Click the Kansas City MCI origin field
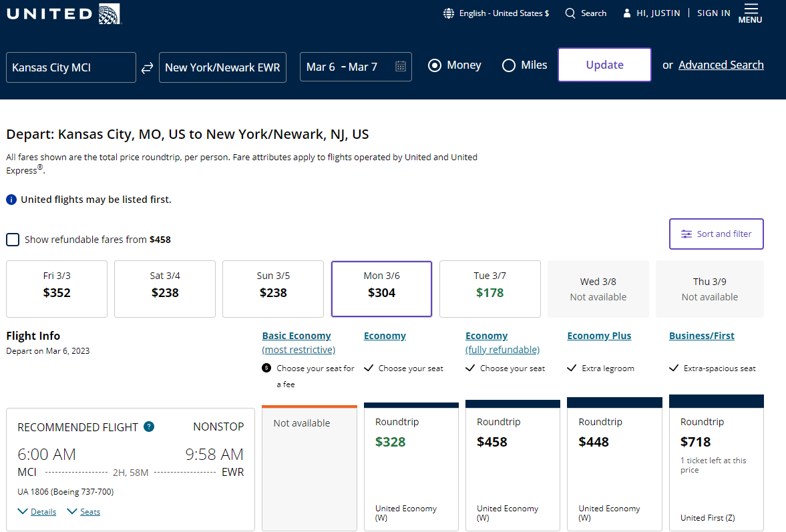This screenshot has width=786, height=532. point(70,67)
